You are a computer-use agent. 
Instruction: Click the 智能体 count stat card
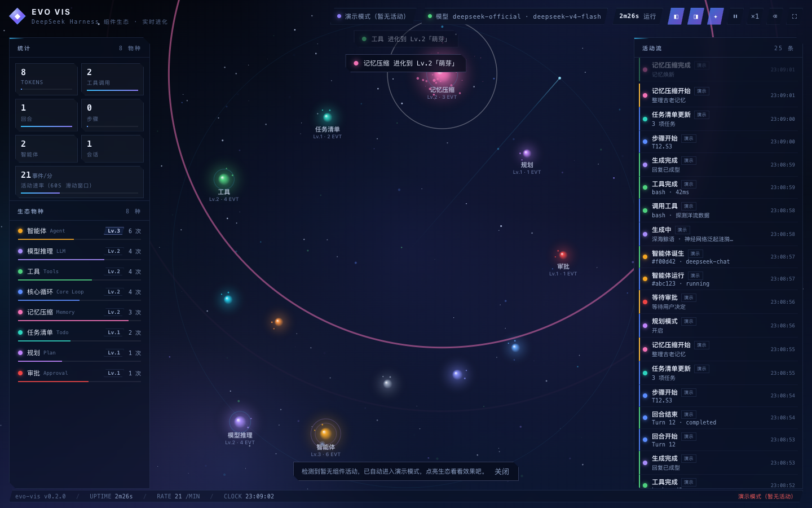point(46,148)
